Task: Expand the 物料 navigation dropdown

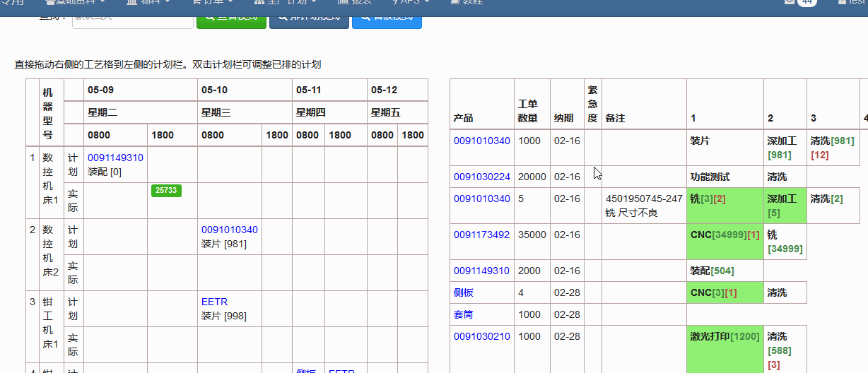Action: tap(148, 2)
